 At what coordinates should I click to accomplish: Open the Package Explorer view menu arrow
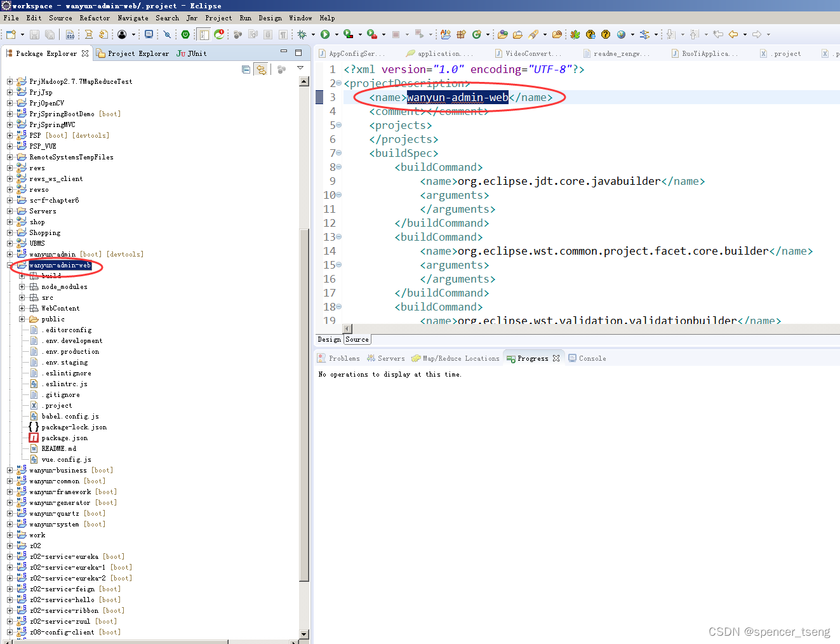pos(300,68)
